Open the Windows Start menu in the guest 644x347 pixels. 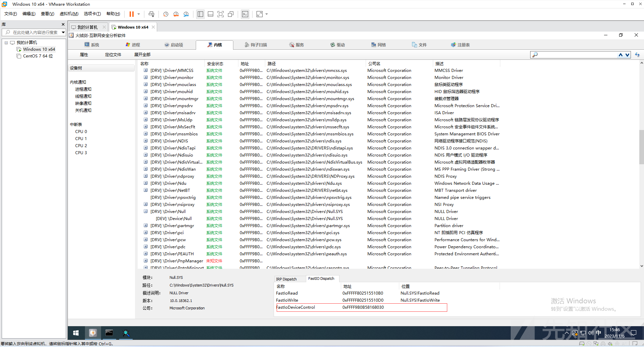point(76,333)
